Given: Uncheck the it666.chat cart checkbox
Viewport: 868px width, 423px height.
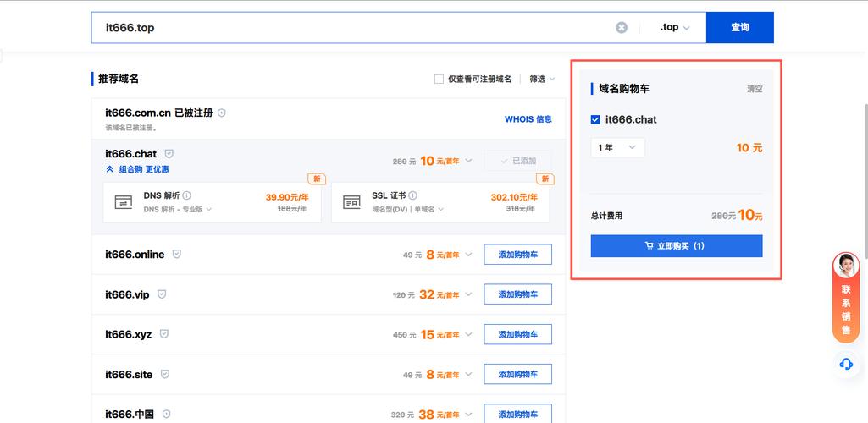Looking at the screenshot, I should [595, 119].
